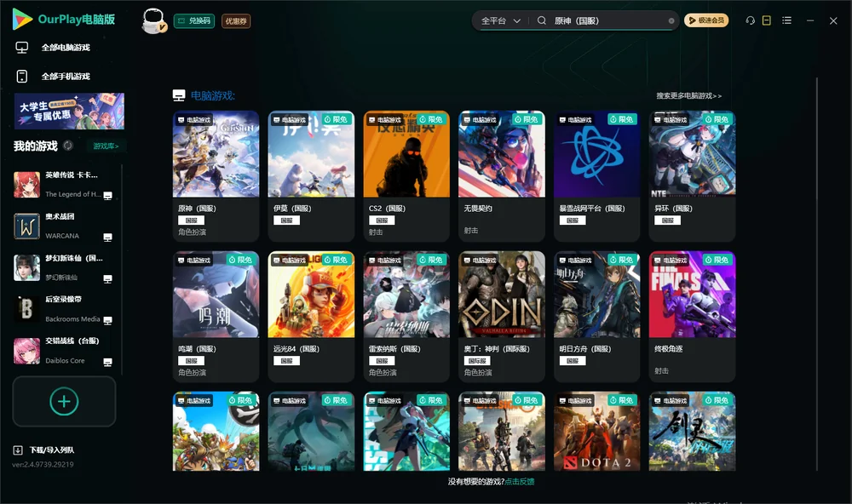
Task: Open the 鸣潮 (国服) game card
Action: click(216, 317)
